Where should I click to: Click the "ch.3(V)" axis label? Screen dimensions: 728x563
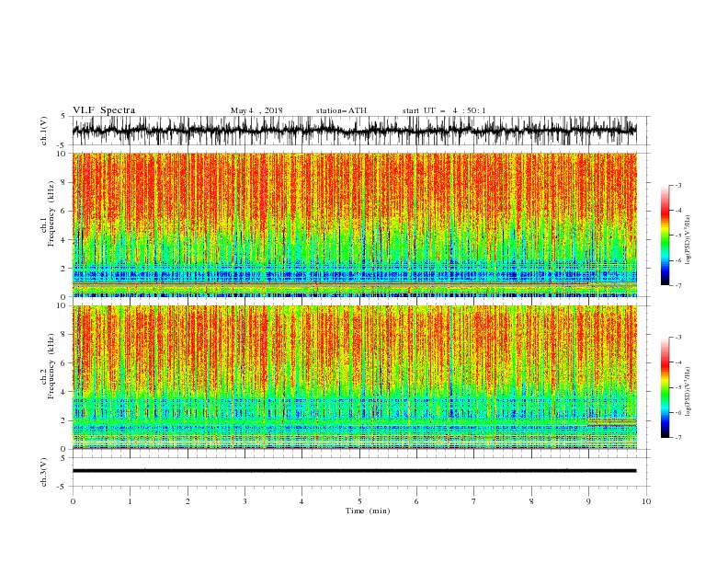pos(44,472)
